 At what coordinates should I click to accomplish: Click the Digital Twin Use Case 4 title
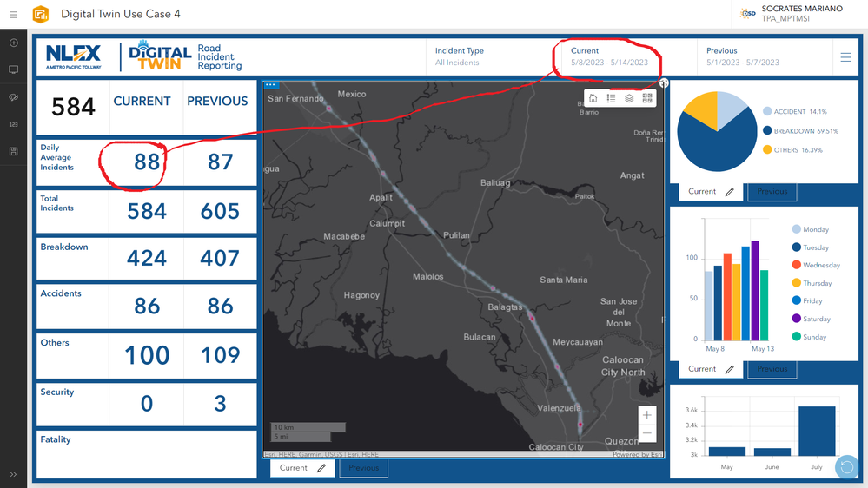coord(121,15)
